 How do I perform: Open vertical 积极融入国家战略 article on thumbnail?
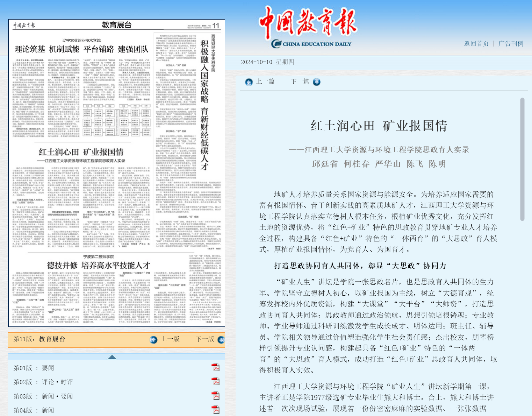point(204,105)
